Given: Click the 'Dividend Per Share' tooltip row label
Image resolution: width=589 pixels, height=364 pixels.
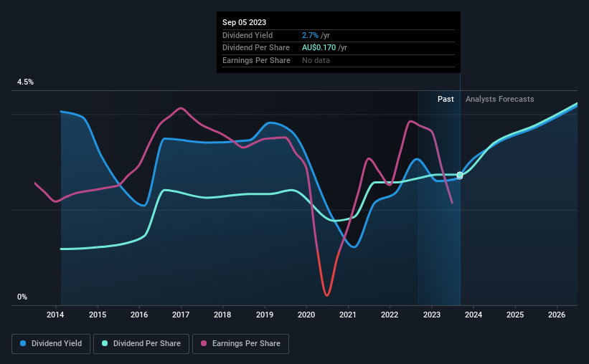Looking at the screenshot, I should 256,48.
